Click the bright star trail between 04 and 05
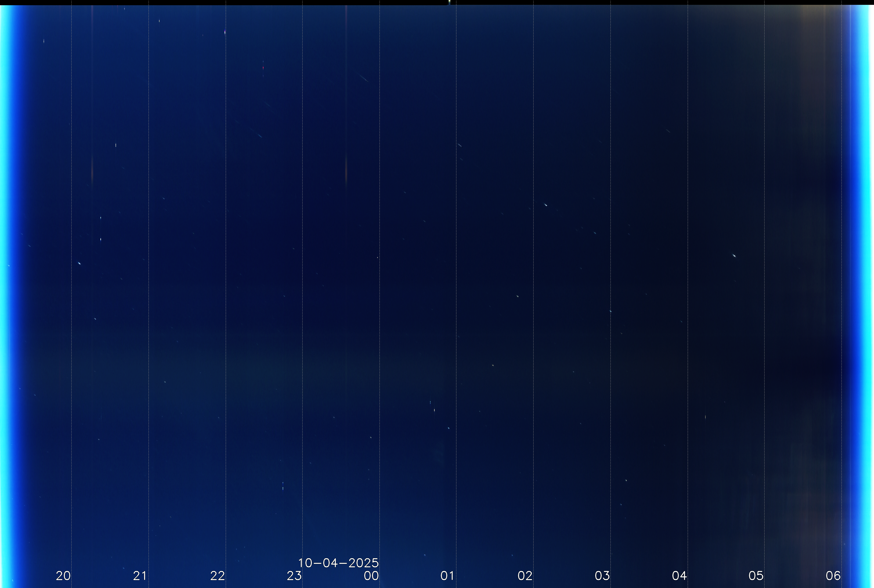The width and height of the screenshot is (874, 588). [x=734, y=256]
